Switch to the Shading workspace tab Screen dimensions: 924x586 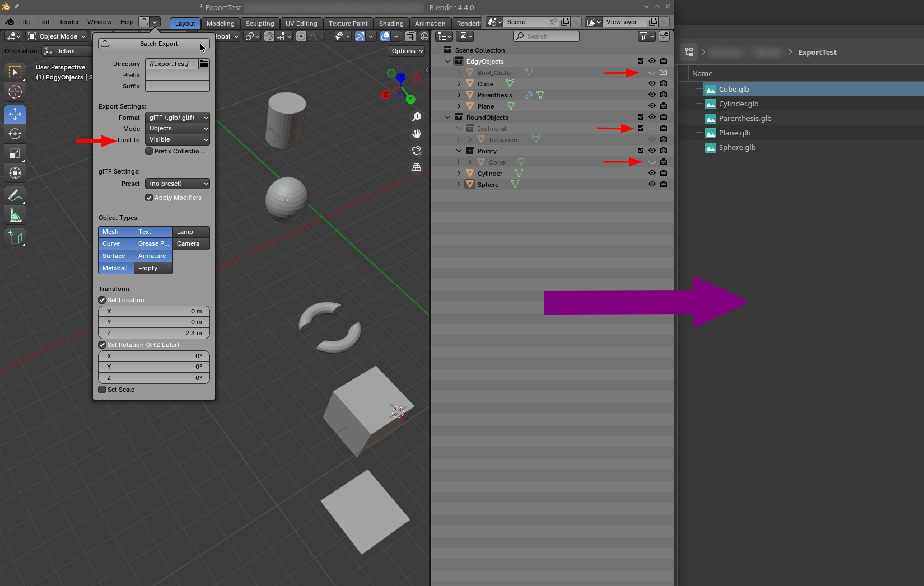pyautogui.click(x=391, y=23)
